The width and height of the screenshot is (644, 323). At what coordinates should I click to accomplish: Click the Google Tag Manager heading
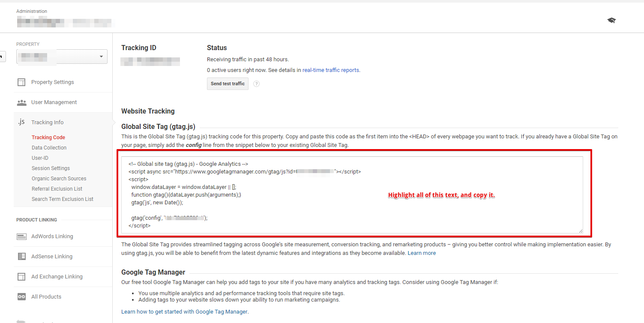pyautogui.click(x=153, y=272)
